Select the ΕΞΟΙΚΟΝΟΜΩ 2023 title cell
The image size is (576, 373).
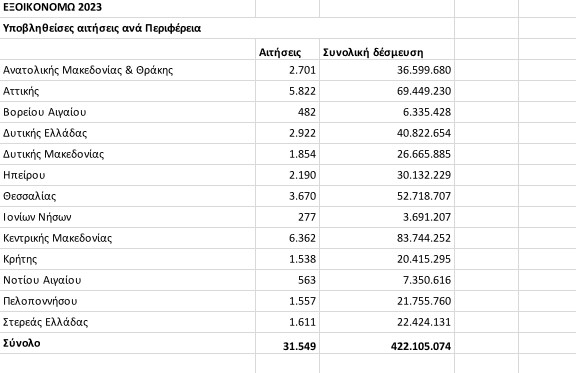click(127, 7)
